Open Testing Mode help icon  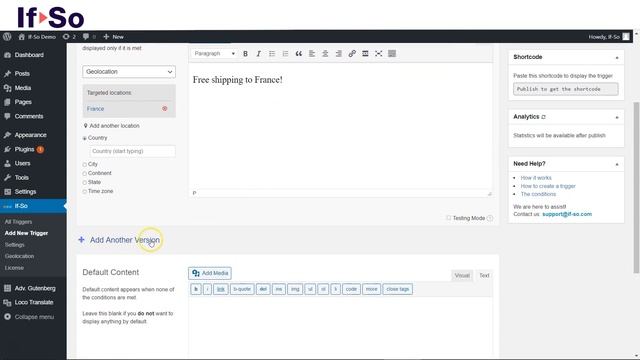tap(490, 218)
